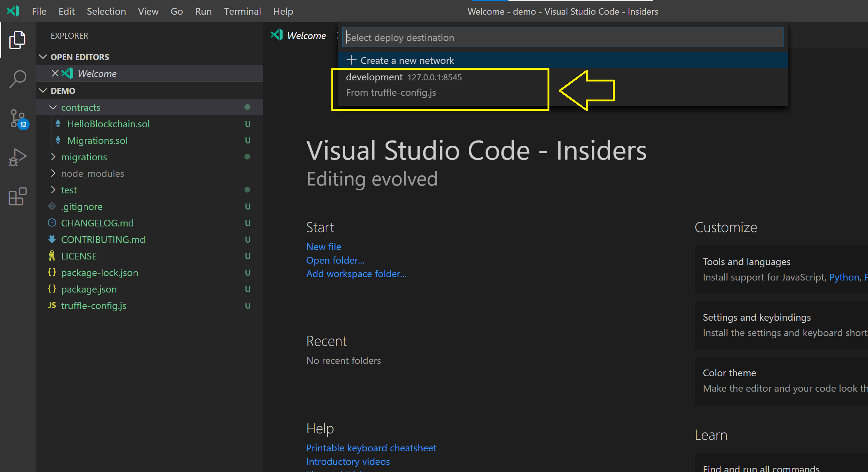Collapse the contracts folder
The width and height of the screenshot is (868, 472).
pos(53,107)
